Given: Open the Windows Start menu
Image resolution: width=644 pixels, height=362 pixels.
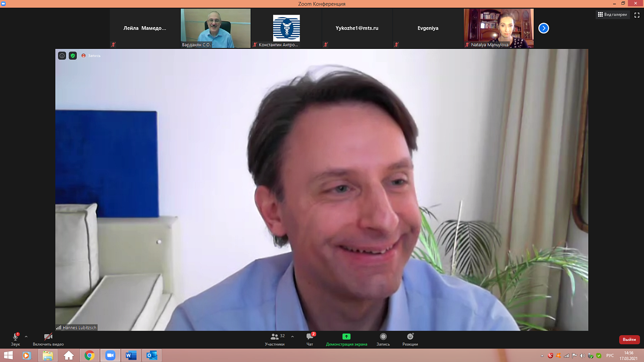Looking at the screenshot, I should [x=8, y=355].
